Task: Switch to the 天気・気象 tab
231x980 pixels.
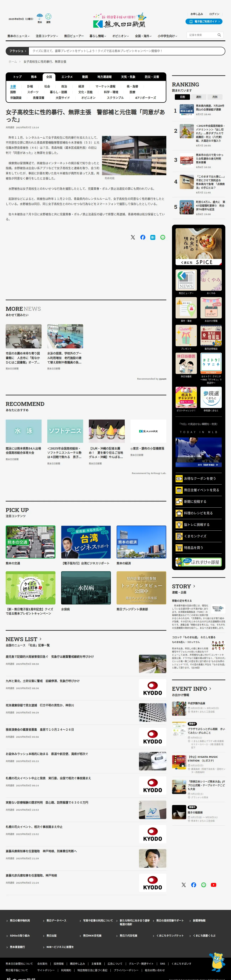Action: tap(128, 77)
